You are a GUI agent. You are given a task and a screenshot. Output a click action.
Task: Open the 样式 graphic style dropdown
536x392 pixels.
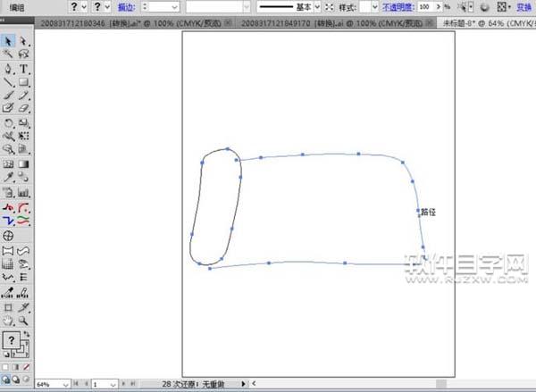point(374,7)
